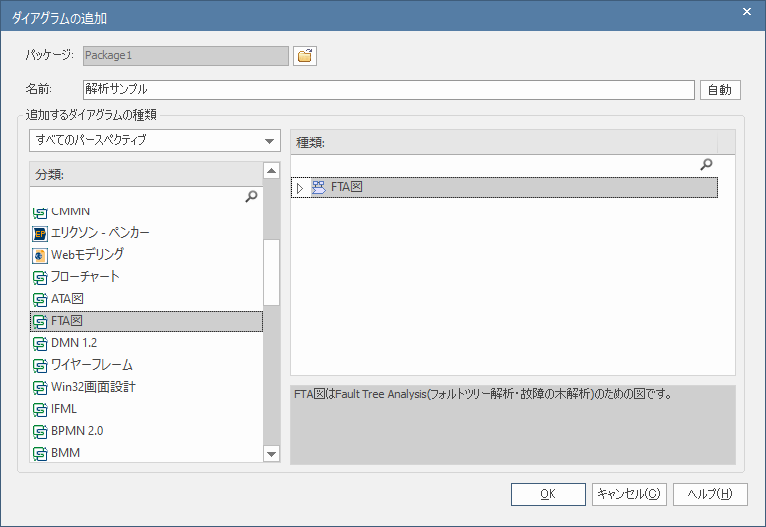Select the ATA図 text row
This screenshot has height=527, width=766.
(x=67, y=299)
